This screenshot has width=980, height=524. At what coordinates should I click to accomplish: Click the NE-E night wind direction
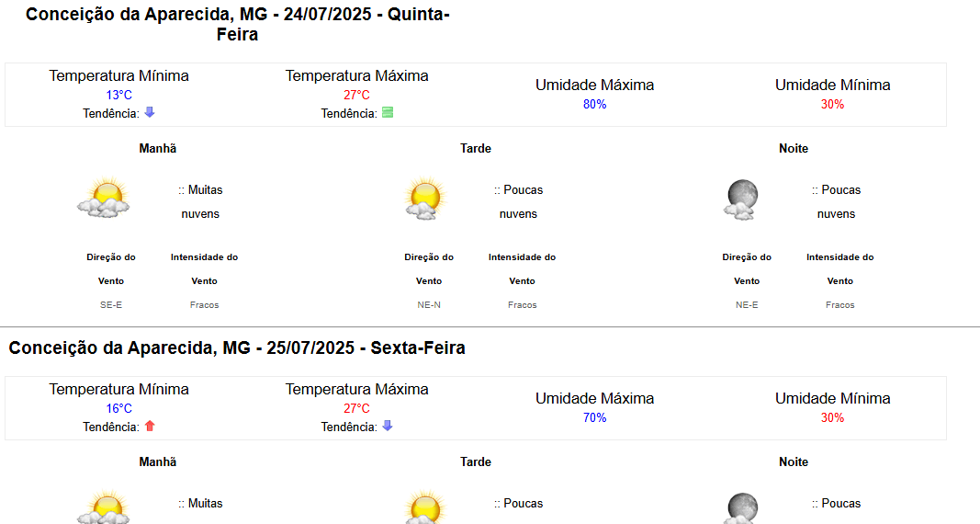tap(746, 305)
